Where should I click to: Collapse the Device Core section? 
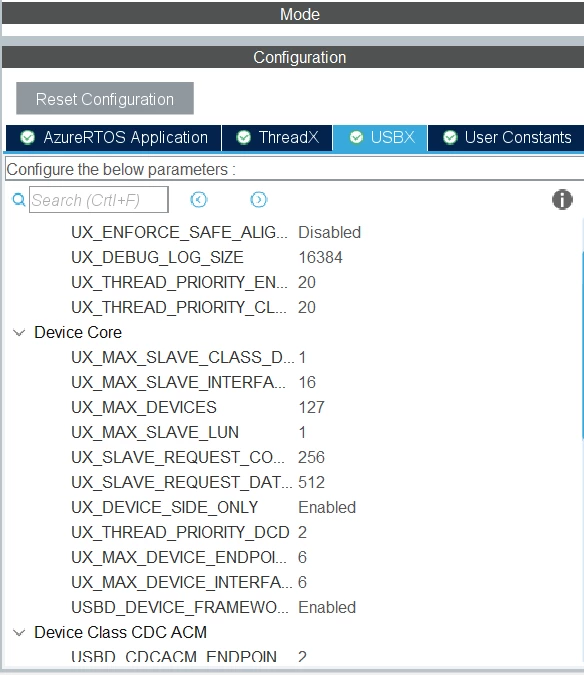pyautogui.click(x=19, y=333)
